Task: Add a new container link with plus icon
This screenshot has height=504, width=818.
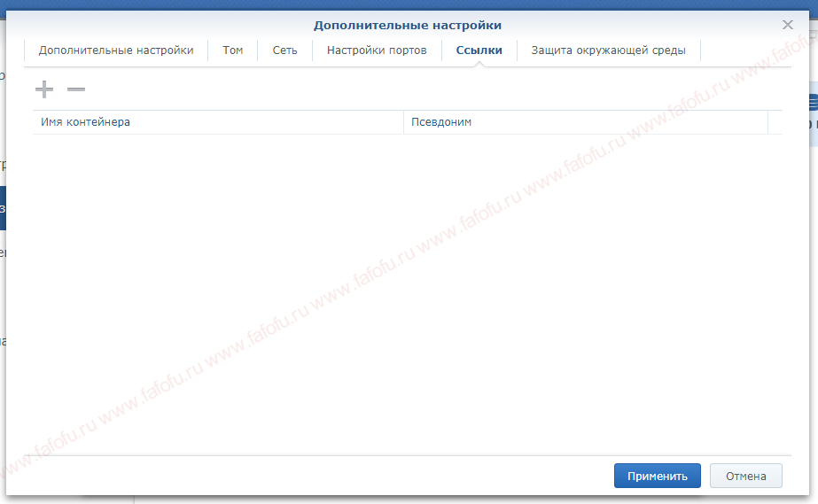Action: click(x=44, y=89)
